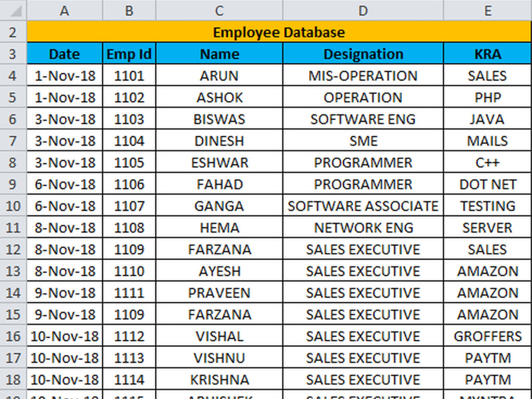Select row 13 header

point(13,271)
